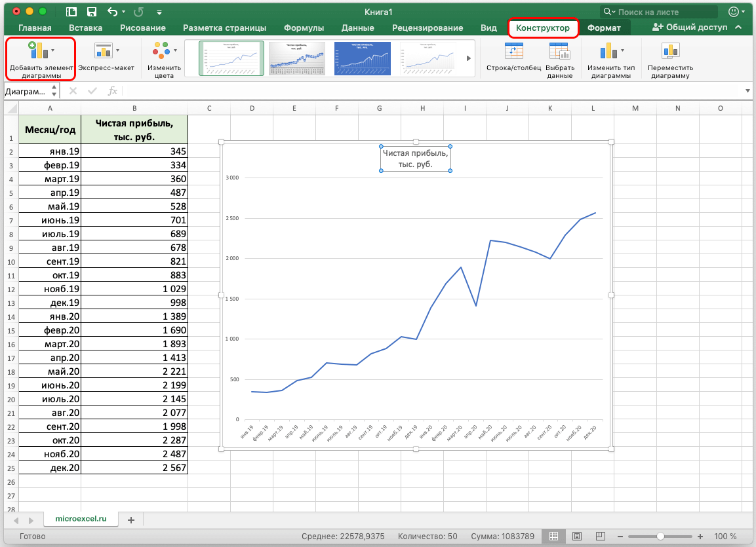Click the Add Chart Element icon

37,51
